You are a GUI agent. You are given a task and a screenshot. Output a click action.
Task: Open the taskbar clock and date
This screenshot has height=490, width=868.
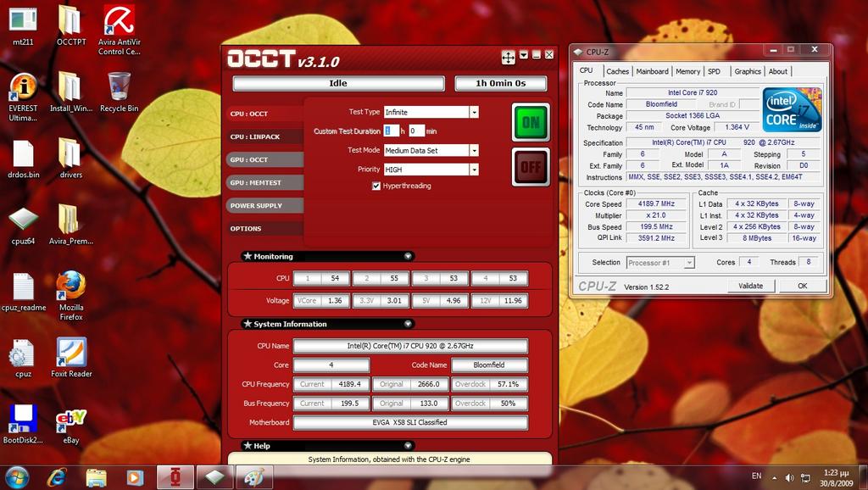(x=836, y=478)
